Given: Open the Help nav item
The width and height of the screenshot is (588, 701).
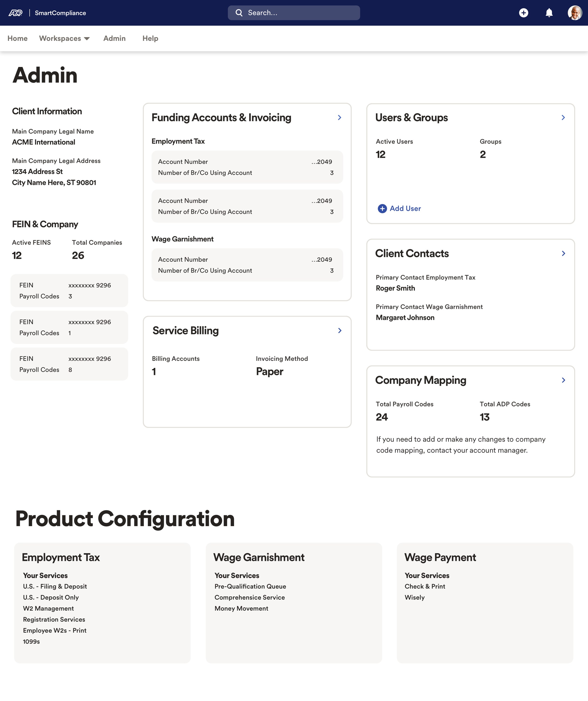Looking at the screenshot, I should (x=150, y=38).
